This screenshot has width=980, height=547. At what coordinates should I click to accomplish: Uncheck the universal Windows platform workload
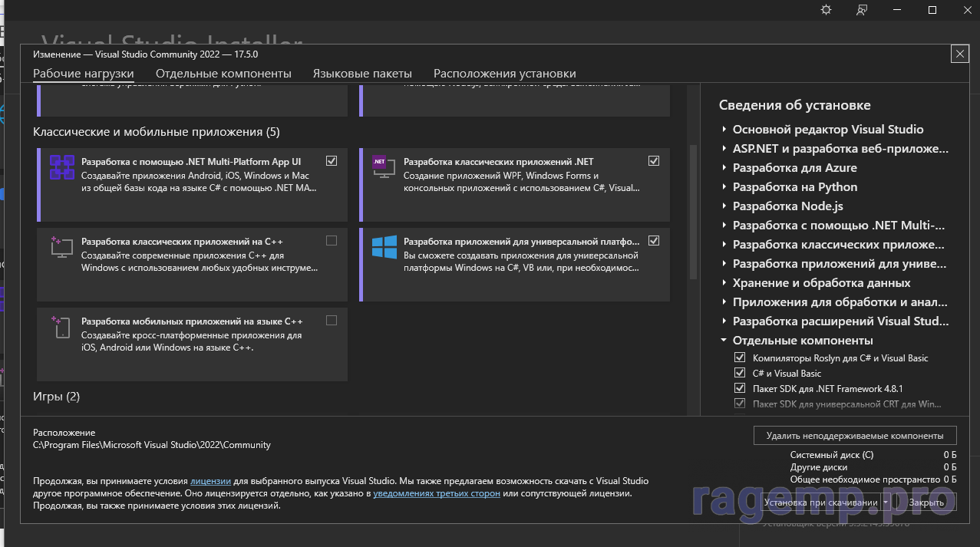pyautogui.click(x=654, y=241)
